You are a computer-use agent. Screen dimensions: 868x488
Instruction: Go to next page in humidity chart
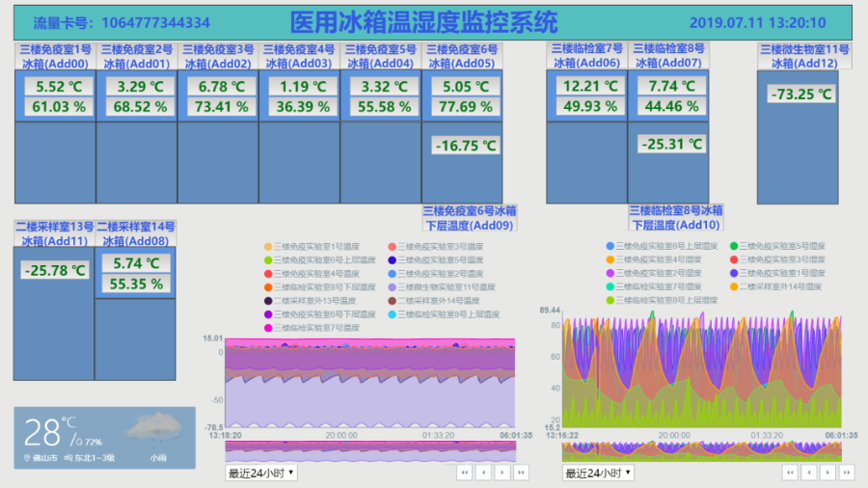(x=827, y=473)
